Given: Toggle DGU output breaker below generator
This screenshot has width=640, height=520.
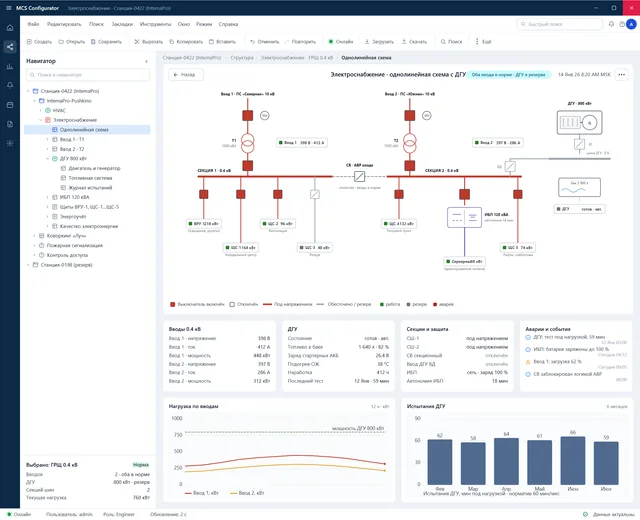Looking at the screenshot, I should [579, 144].
